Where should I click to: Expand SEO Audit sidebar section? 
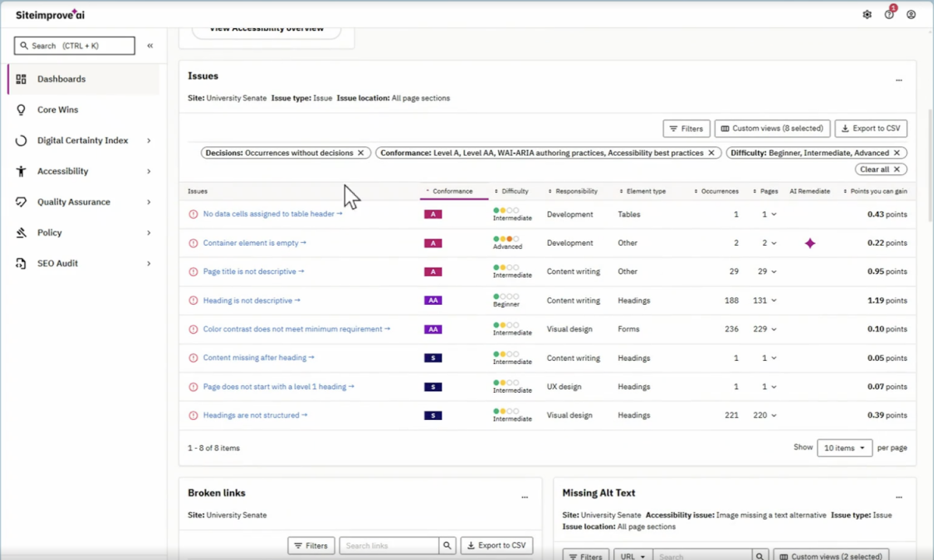pos(149,264)
